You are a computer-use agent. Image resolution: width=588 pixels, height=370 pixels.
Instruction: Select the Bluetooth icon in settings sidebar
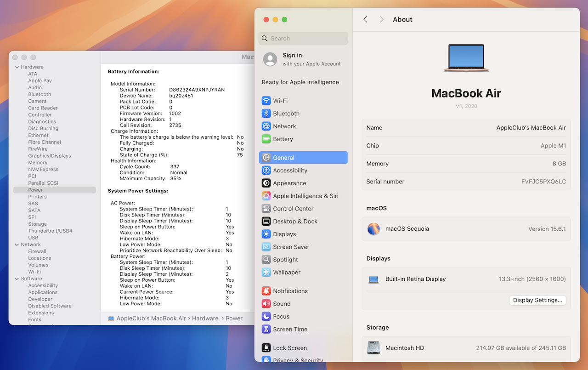(266, 114)
